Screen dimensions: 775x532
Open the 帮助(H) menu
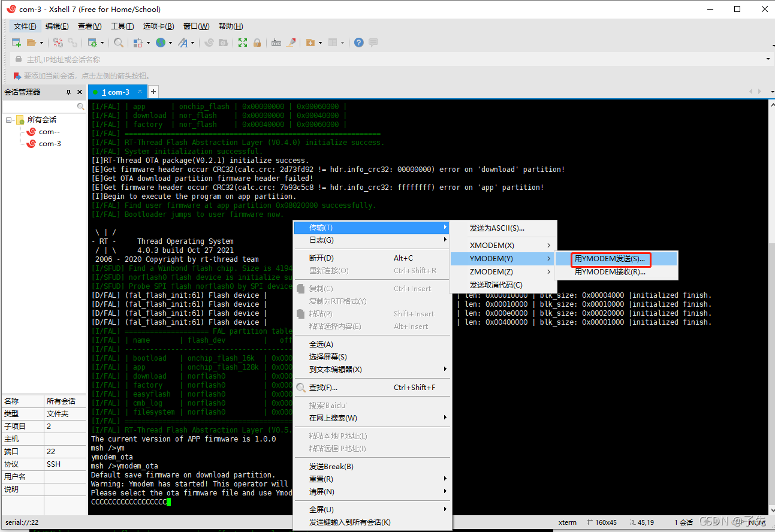tap(231, 26)
